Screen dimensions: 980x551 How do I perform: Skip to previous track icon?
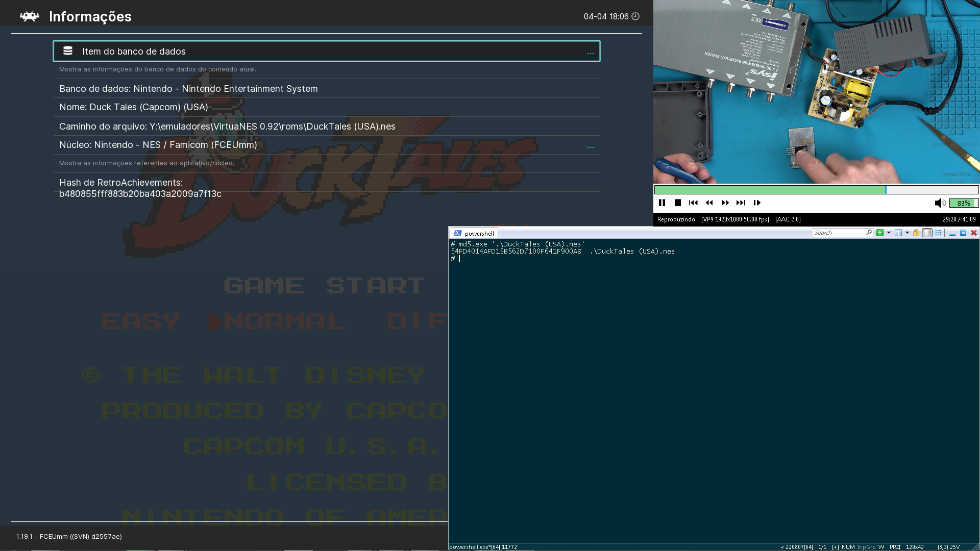click(693, 203)
